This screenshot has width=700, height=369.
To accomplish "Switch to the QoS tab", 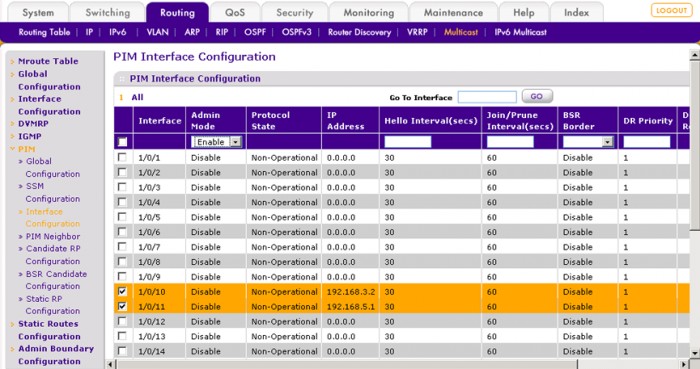I will tap(235, 12).
